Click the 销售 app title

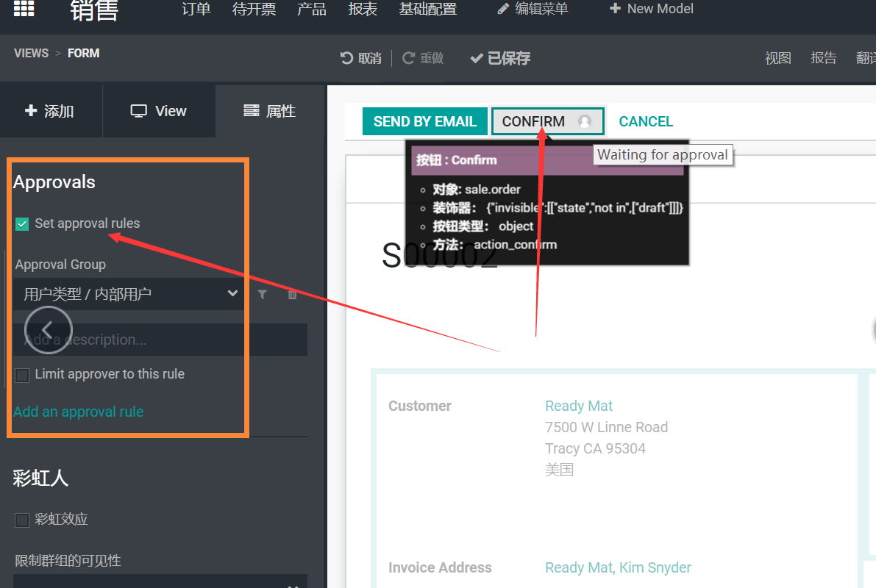(94, 10)
